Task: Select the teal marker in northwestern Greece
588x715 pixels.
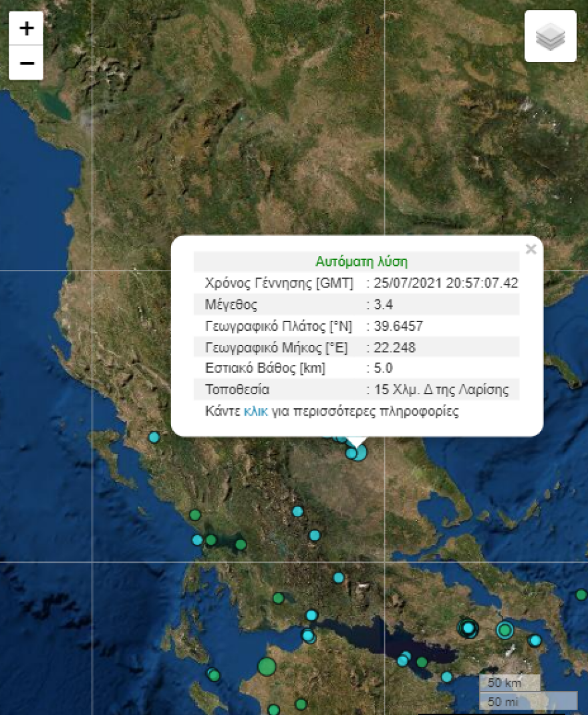Action: tap(154, 437)
